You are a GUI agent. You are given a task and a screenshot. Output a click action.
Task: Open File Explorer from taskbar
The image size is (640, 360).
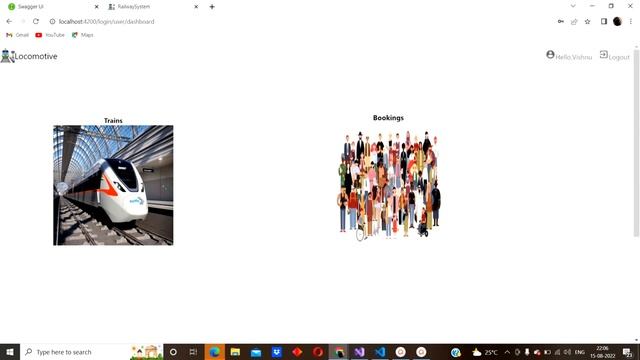(x=235, y=352)
